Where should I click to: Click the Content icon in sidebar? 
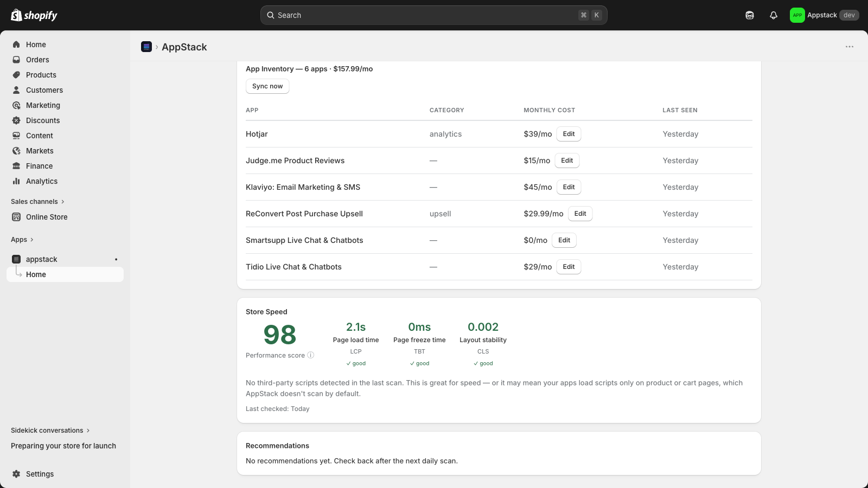[x=16, y=136]
